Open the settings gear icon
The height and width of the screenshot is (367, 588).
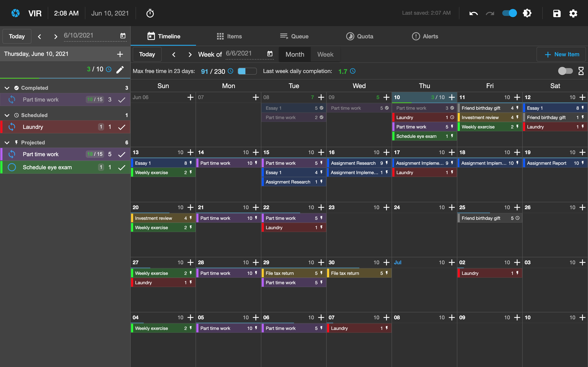click(573, 13)
